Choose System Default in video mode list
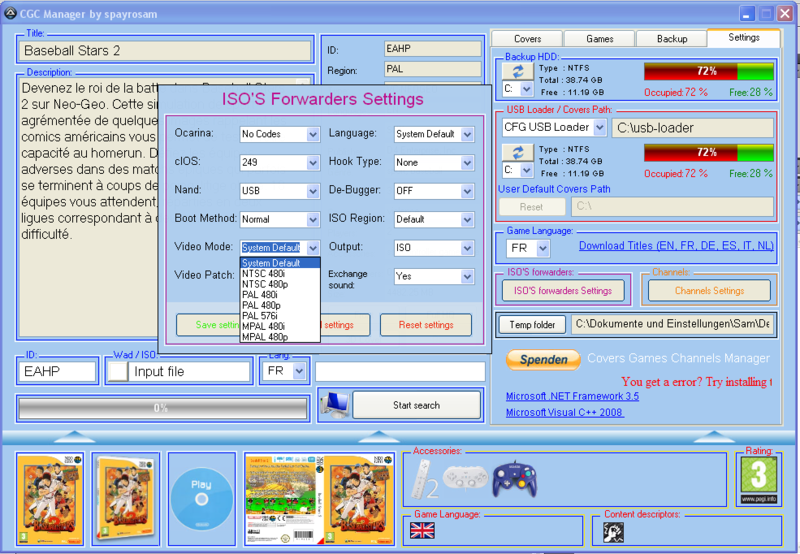This screenshot has width=800, height=554. (280, 263)
